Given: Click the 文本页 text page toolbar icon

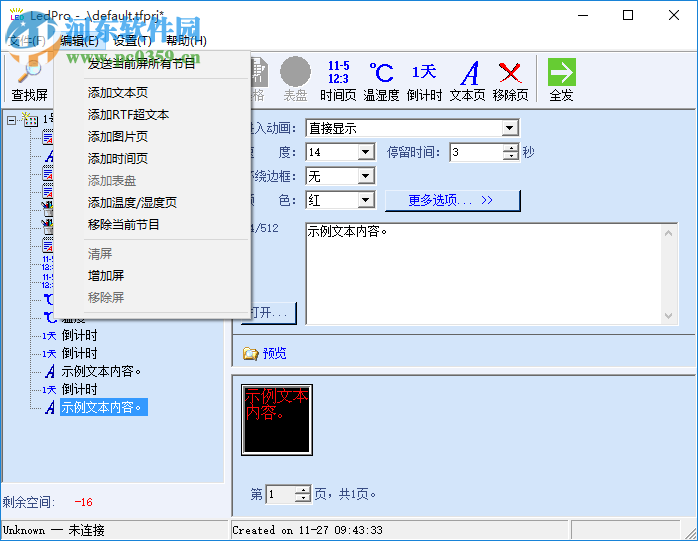Looking at the screenshot, I should [467, 80].
